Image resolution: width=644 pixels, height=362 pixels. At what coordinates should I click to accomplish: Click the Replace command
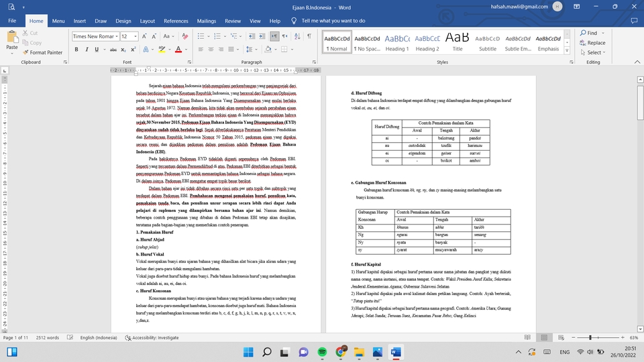592,43
